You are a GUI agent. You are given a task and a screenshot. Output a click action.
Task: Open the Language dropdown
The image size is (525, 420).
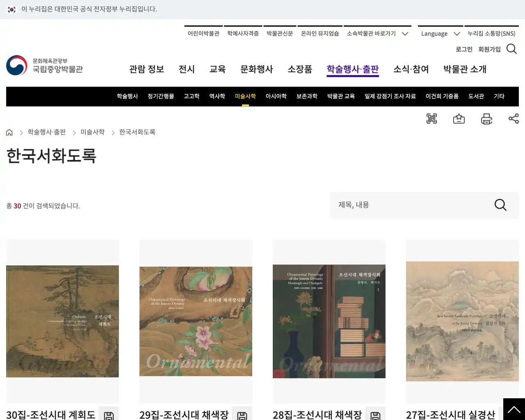(x=440, y=34)
